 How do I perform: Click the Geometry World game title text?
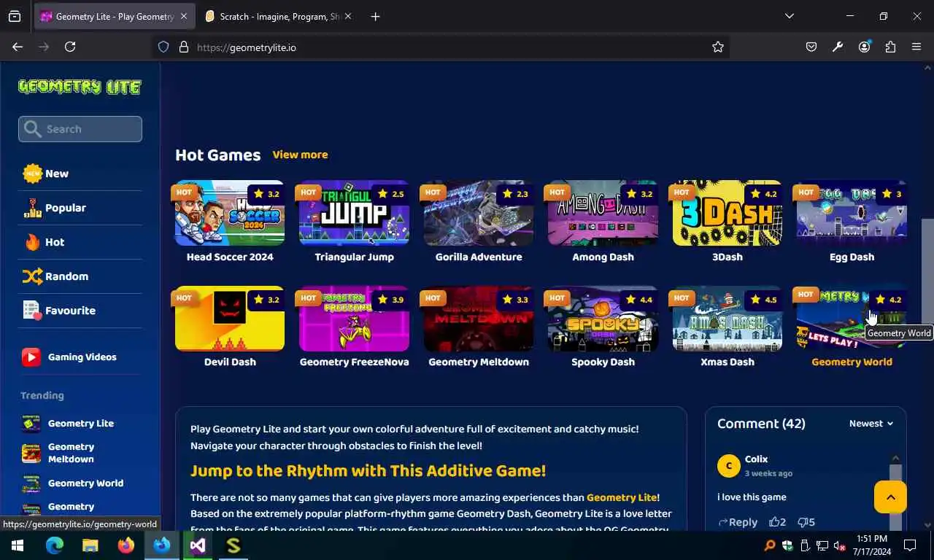pyautogui.click(x=852, y=362)
